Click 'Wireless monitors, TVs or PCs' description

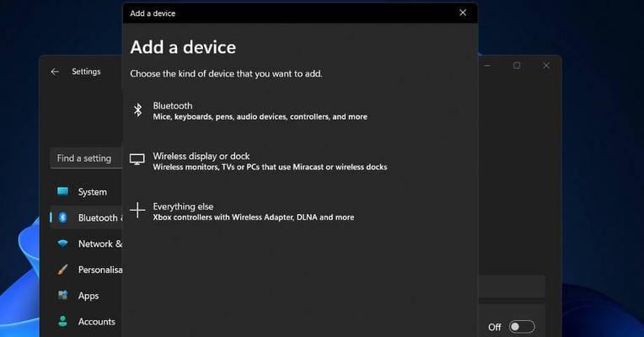click(270, 167)
